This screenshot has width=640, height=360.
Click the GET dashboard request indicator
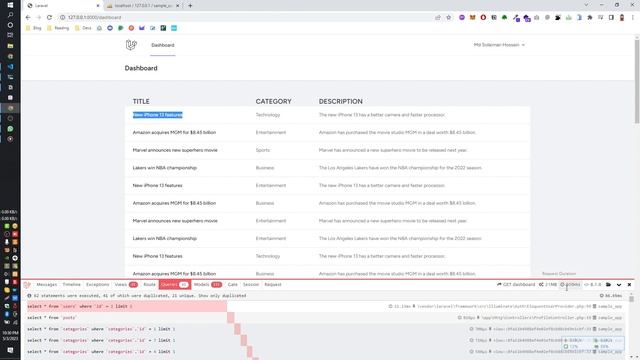click(x=516, y=284)
